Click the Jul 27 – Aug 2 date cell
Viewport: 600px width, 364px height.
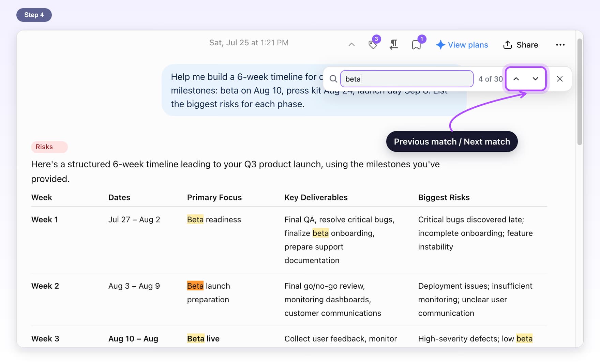pos(134,219)
